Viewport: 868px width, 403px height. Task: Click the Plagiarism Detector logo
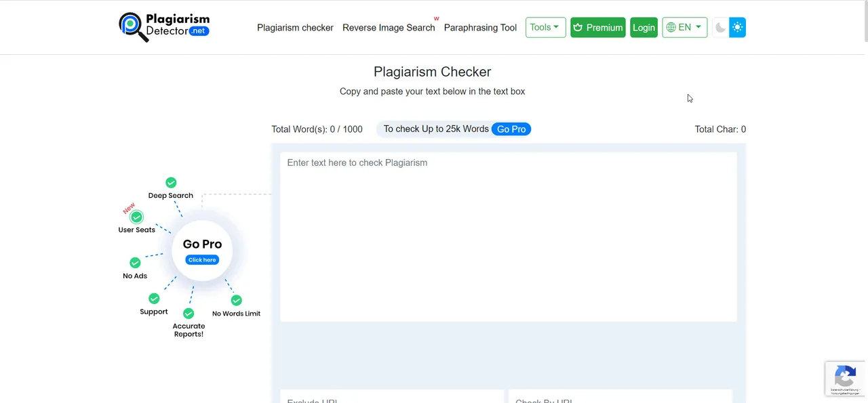coord(164,27)
